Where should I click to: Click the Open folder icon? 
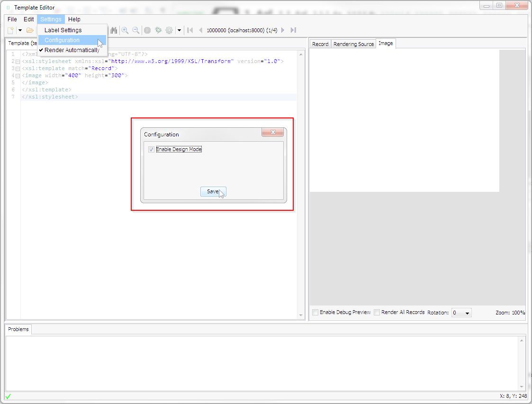coord(30,30)
